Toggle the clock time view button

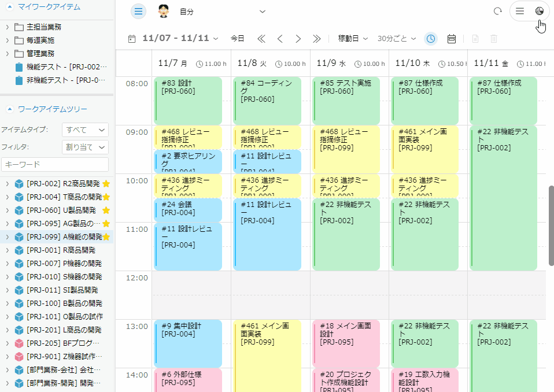(x=431, y=39)
